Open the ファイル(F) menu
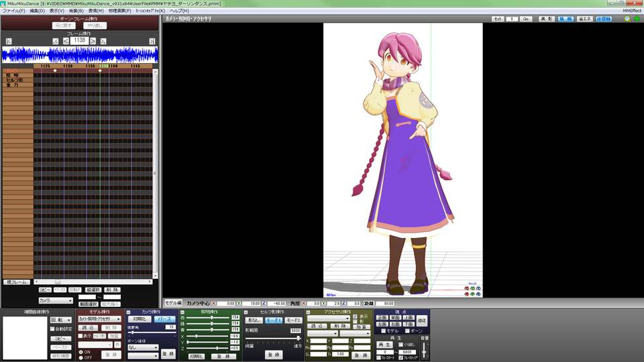The height and width of the screenshot is (362, 644). click(x=13, y=11)
